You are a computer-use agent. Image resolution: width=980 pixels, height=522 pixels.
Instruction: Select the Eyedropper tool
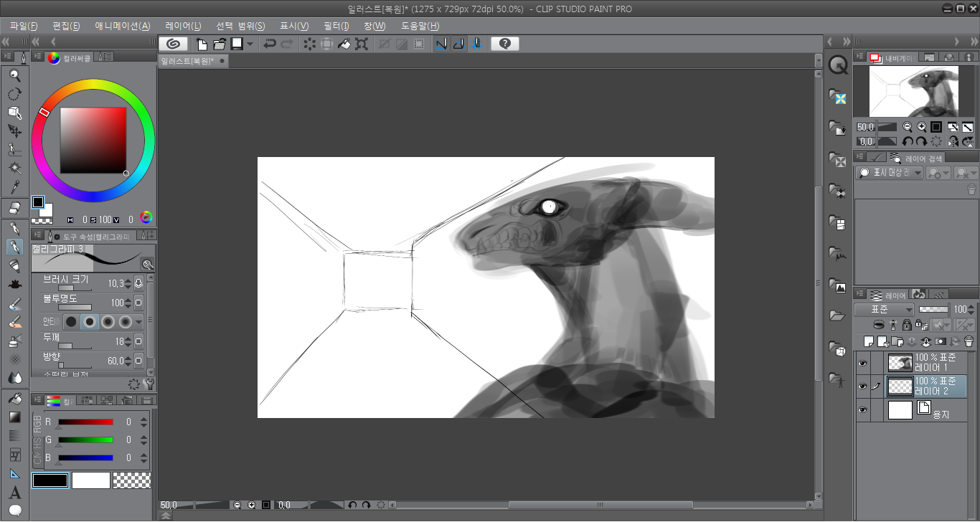(14, 187)
